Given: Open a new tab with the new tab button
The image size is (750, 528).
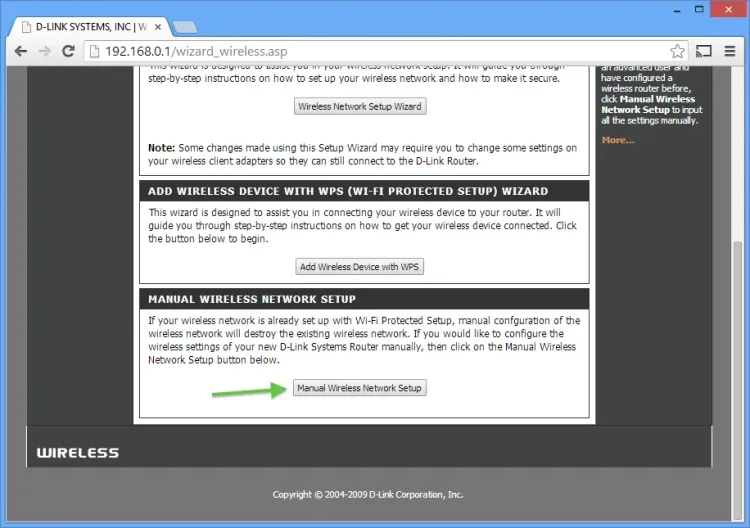Looking at the screenshot, I should pos(184,25).
